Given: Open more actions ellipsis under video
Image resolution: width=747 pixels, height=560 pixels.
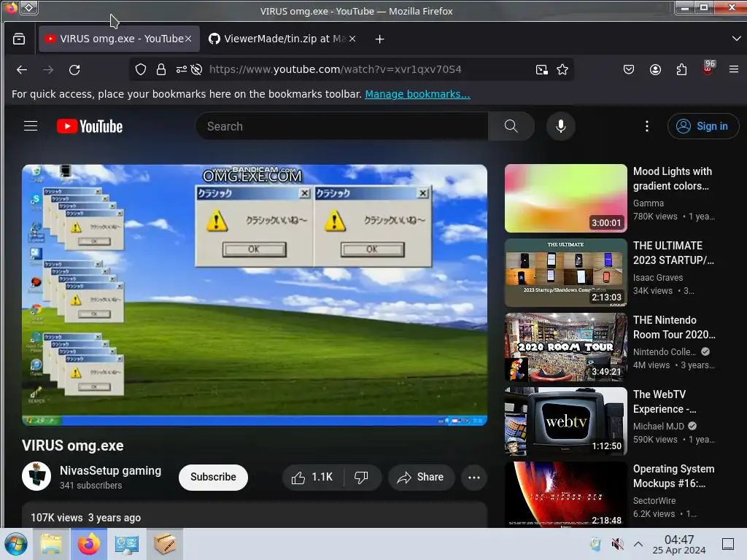Looking at the screenshot, I should point(474,477).
